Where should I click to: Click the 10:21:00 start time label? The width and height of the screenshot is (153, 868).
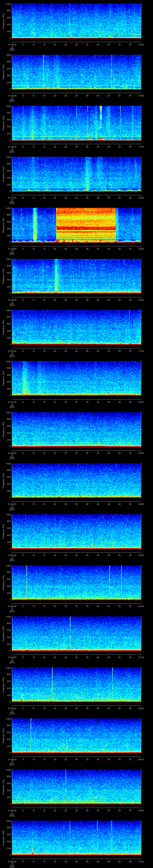(12, 402)
